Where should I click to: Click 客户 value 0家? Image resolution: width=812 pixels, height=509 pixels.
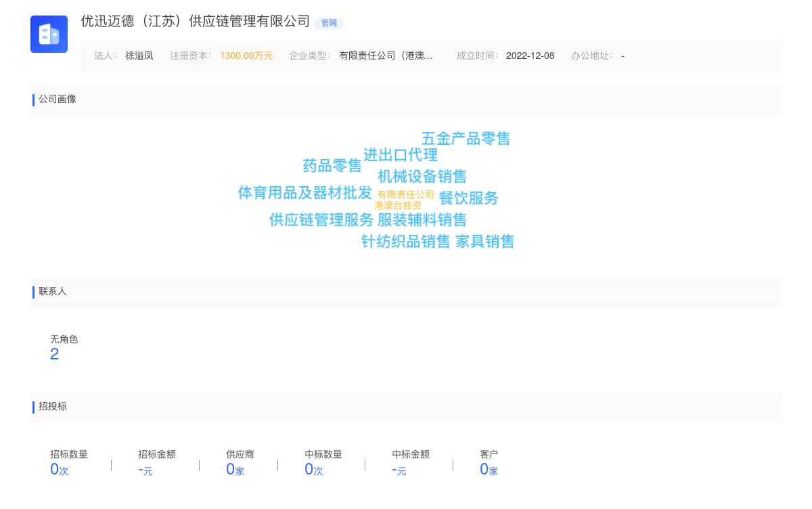click(489, 470)
